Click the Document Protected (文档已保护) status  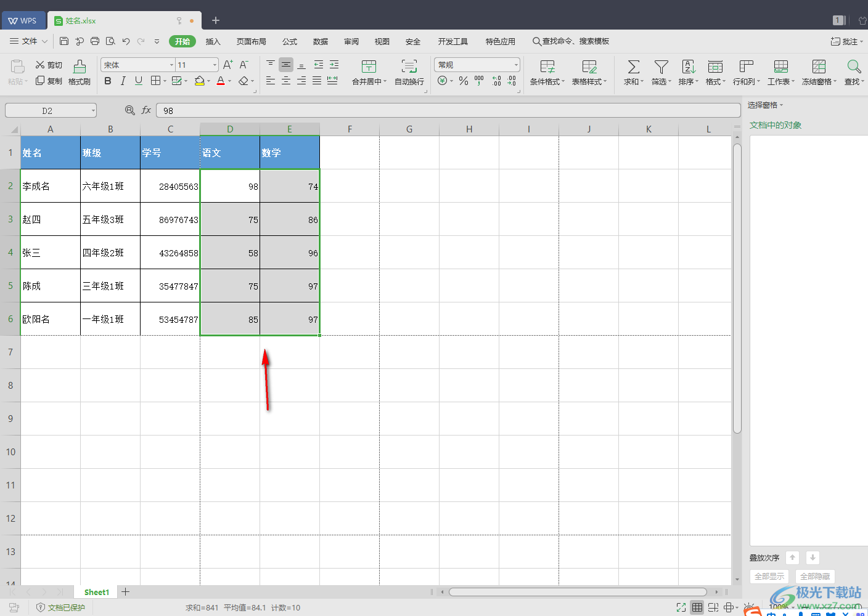60,607
